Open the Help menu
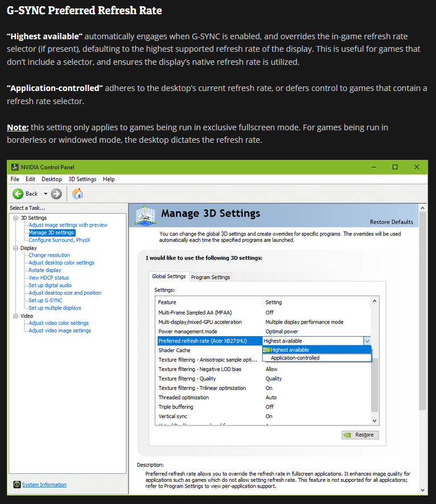436x504 pixels. [109, 179]
